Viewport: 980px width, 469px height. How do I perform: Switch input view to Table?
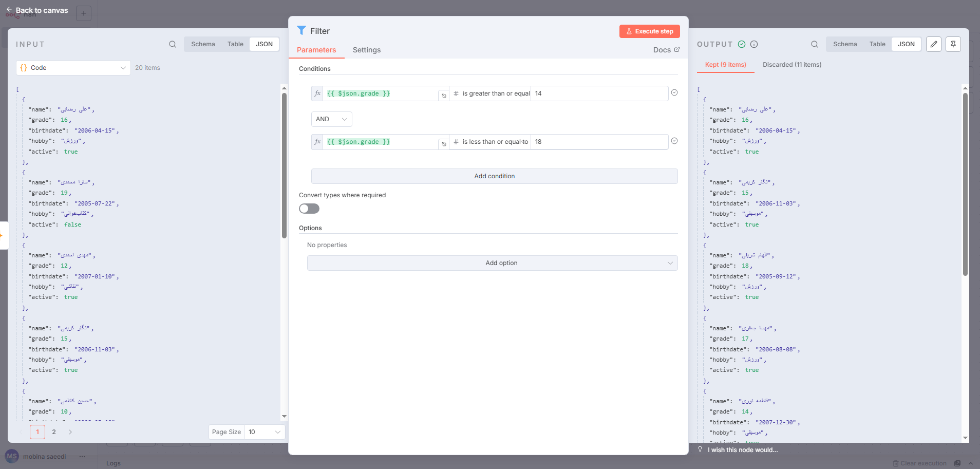tap(235, 44)
